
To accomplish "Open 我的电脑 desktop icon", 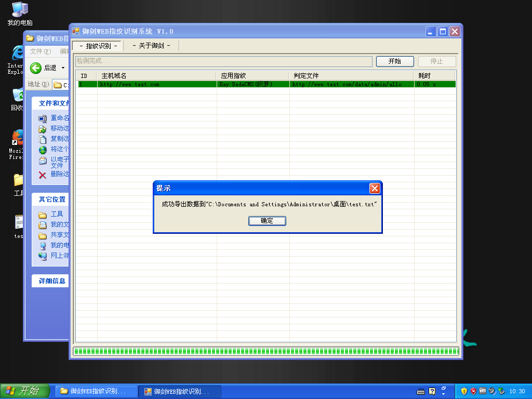I will 20,14.
